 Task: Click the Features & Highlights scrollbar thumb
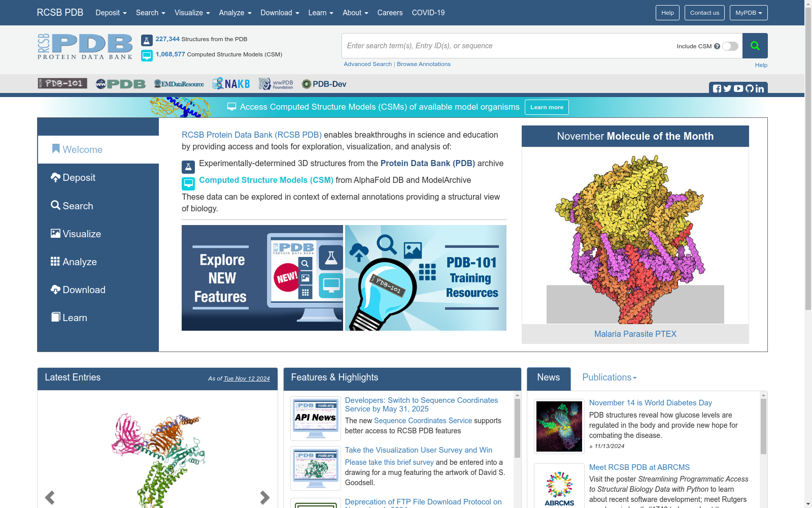pyautogui.click(x=517, y=428)
